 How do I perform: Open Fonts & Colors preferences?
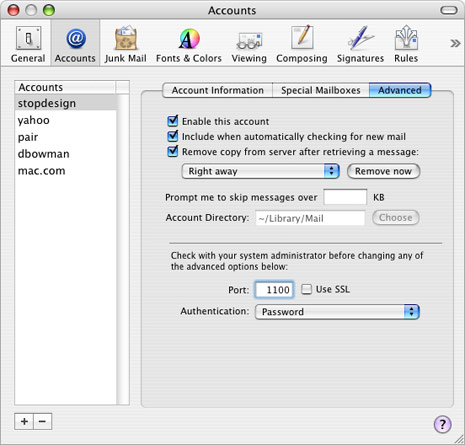[189, 44]
